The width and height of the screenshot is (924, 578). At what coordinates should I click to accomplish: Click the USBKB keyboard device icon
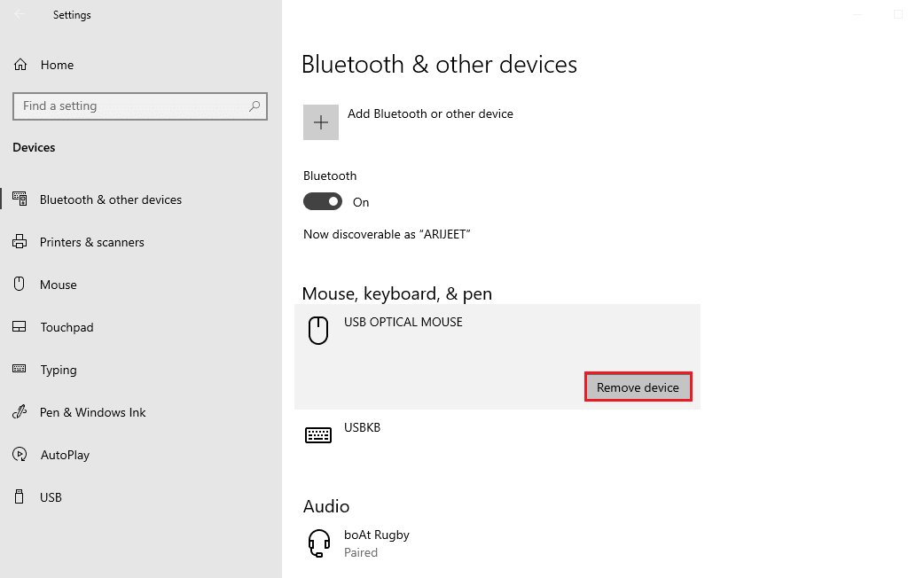pos(318,435)
